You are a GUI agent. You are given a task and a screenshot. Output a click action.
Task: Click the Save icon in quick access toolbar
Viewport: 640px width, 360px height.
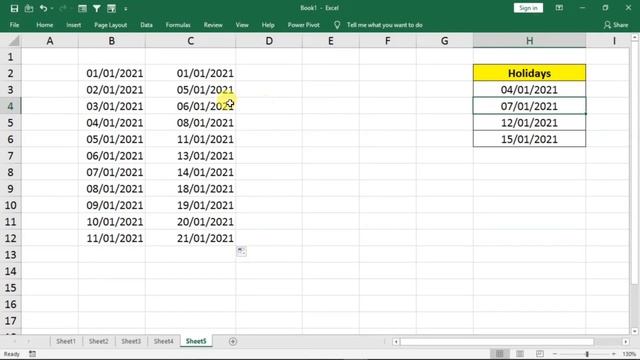tap(14, 8)
